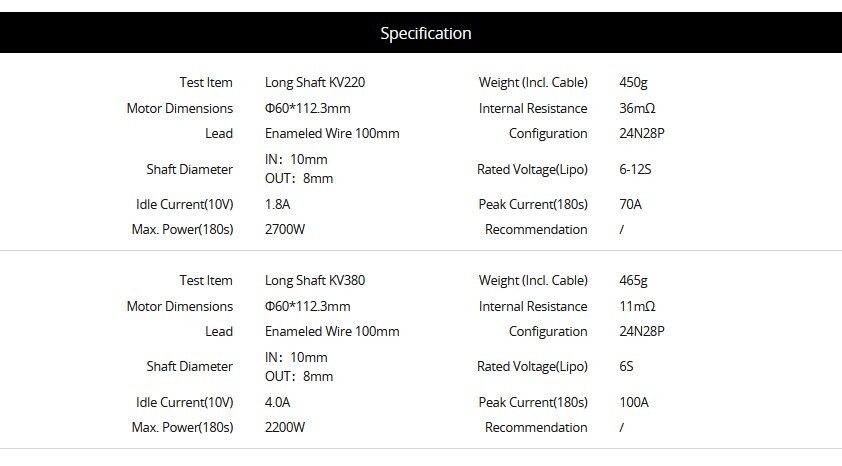Click the 6S rated voltage value
The image size is (842, 466).
[626, 367]
